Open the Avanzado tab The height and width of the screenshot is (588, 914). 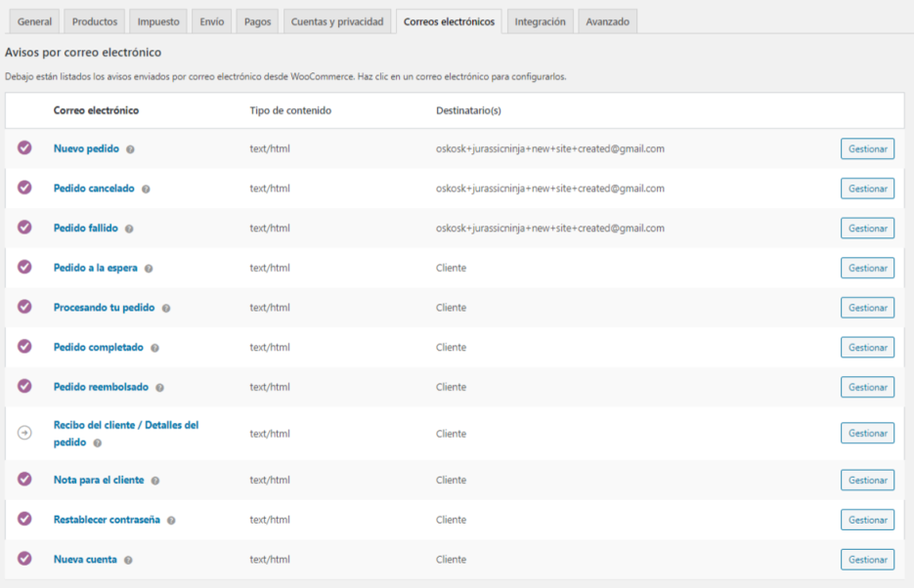(x=607, y=21)
